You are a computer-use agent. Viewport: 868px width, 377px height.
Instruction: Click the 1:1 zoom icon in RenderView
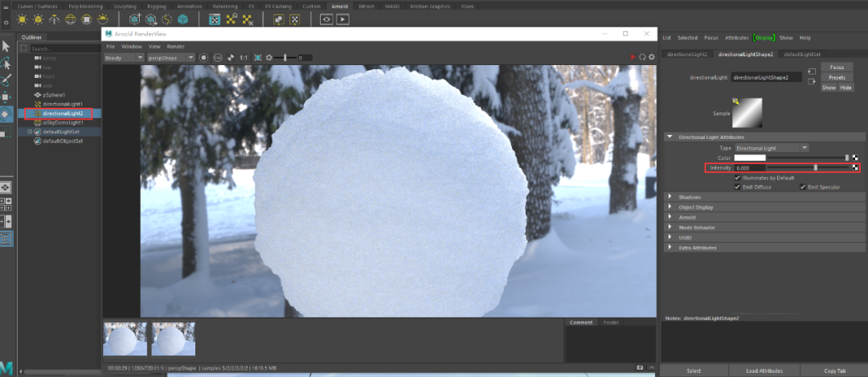244,58
